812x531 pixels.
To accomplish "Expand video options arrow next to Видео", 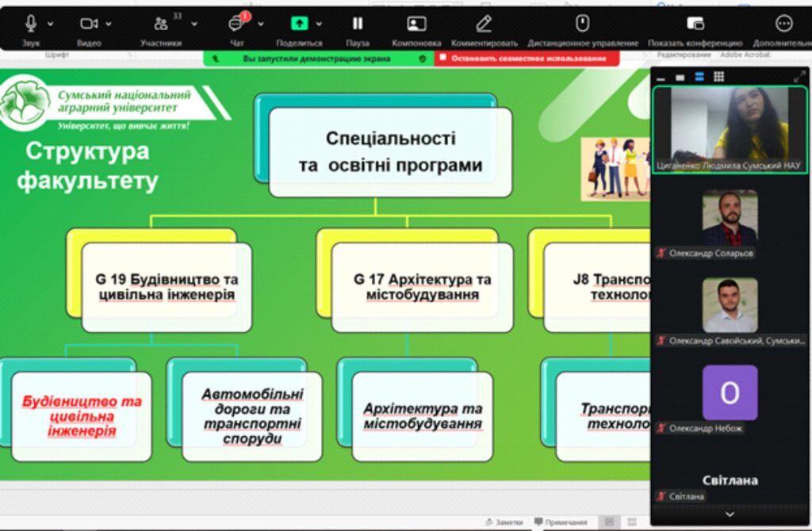I will point(109,24).
